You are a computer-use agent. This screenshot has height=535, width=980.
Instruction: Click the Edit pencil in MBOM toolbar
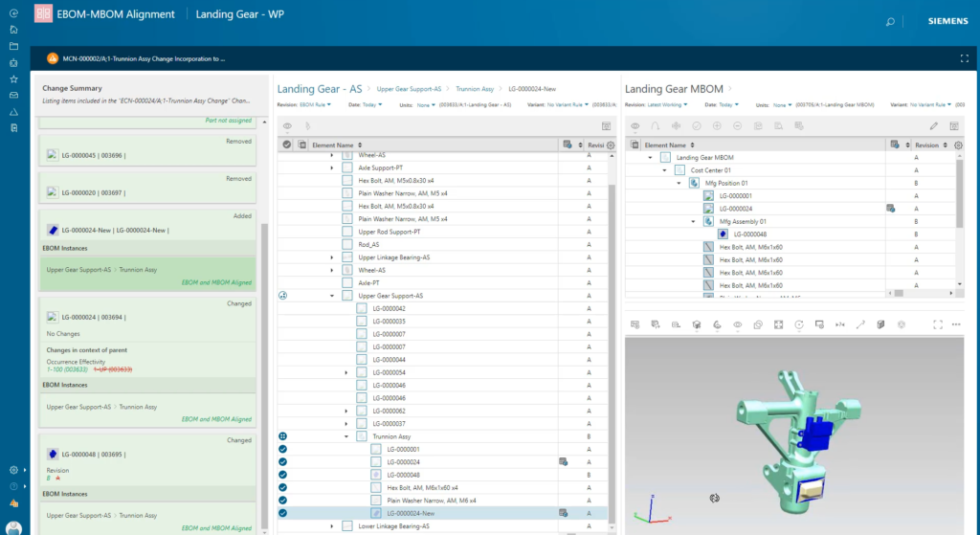(x=934, y=125)
